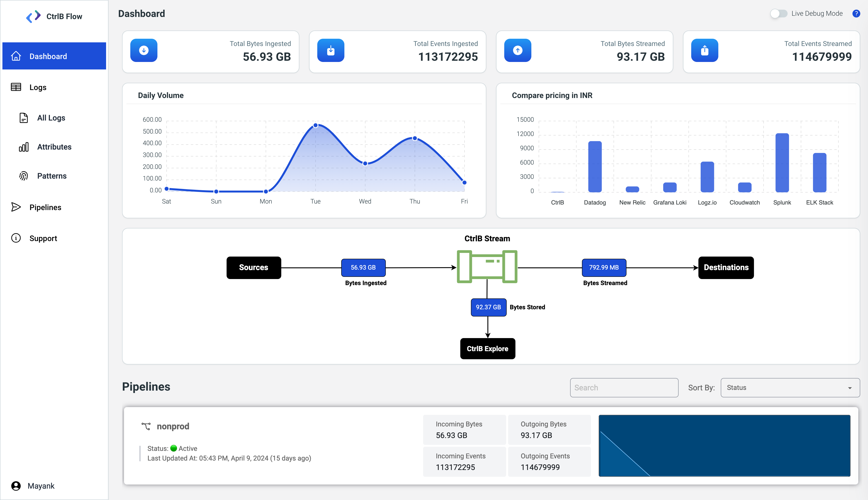Click the Outgoing Bytes cell in nonprod

coord(549,430)
